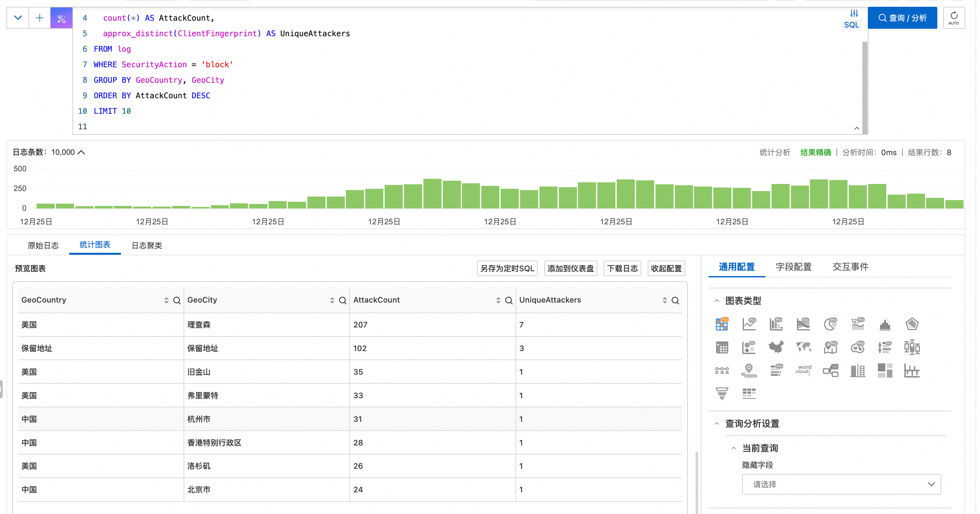This screenshot has width=980, height=514.
Task: Pick the funnel chart type
Action: pos(722,393)
